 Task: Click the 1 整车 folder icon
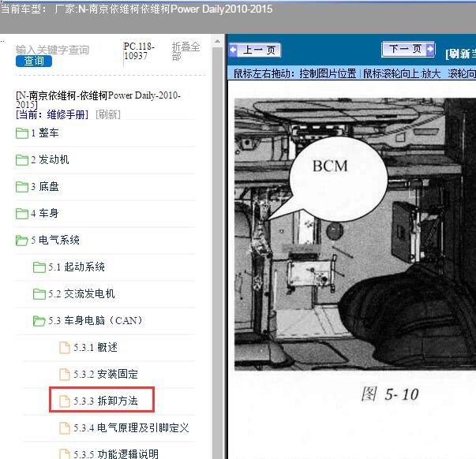coord(22,133)
